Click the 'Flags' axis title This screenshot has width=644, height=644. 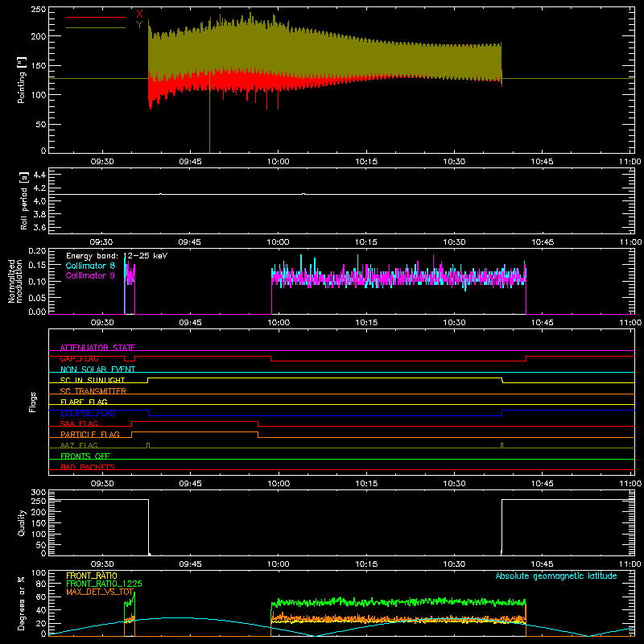tap(33, 402)
